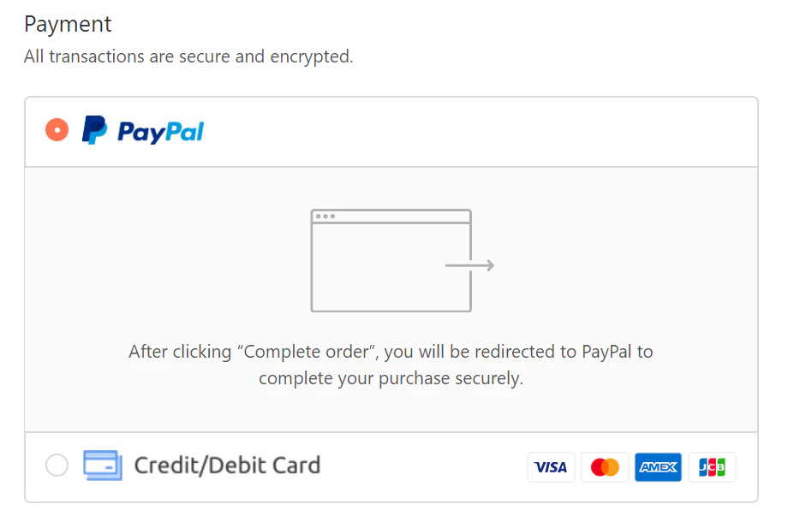
Task: Click the JCB card icon
Action: (x=712, y=467)
